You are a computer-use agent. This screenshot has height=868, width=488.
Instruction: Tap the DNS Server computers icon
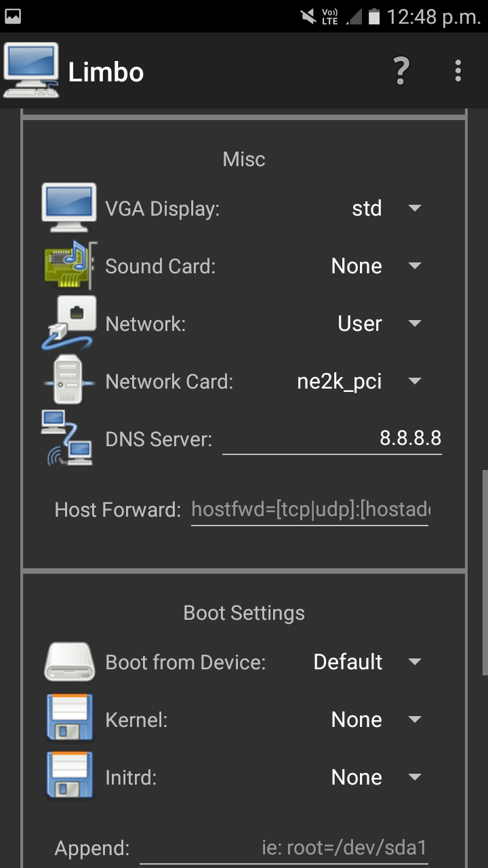click(x=66, y=438)
